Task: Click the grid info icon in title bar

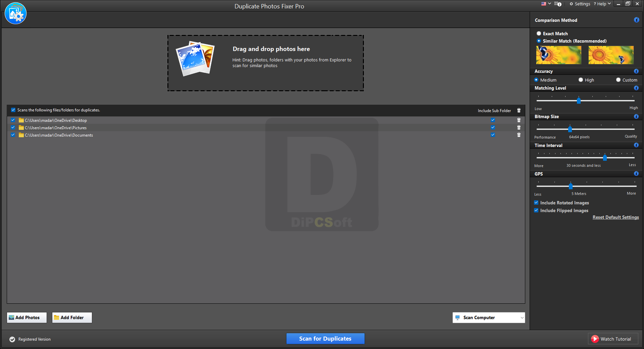Action: click(558, 4)
